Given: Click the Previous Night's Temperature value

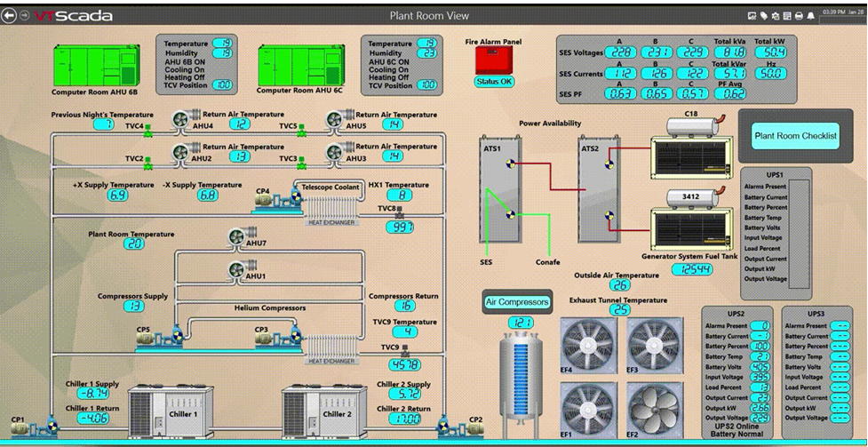Looking at the screenshot, I should click(x=104, y=124).
